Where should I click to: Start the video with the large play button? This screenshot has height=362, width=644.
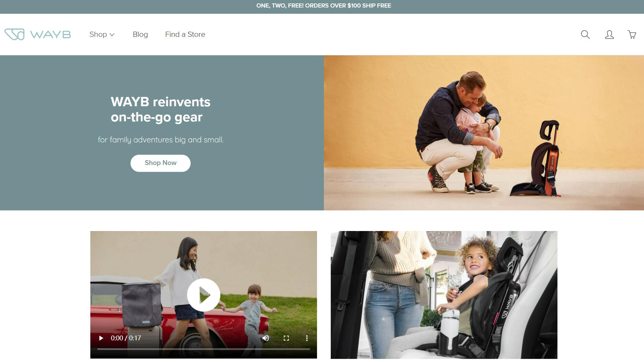click(x=204, y=295)
